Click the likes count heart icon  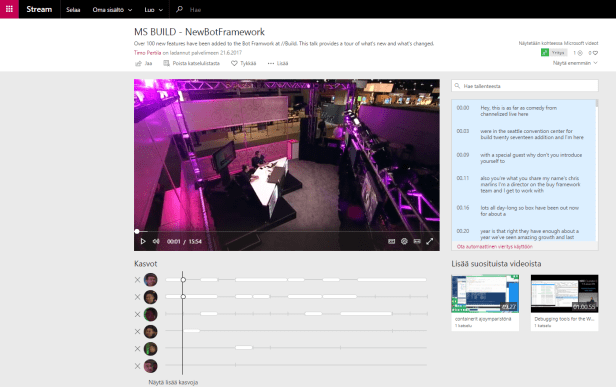pyautogui.click(x=595, y=53)
